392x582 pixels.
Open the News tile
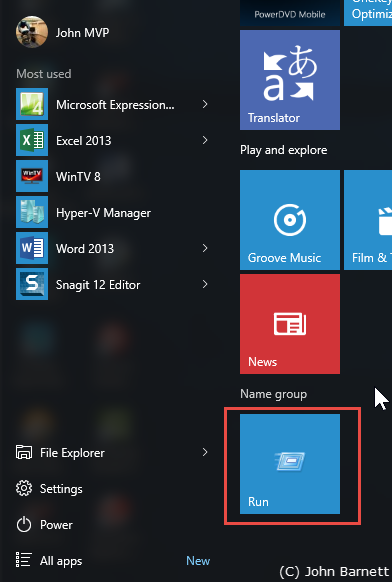pos(290,324)
